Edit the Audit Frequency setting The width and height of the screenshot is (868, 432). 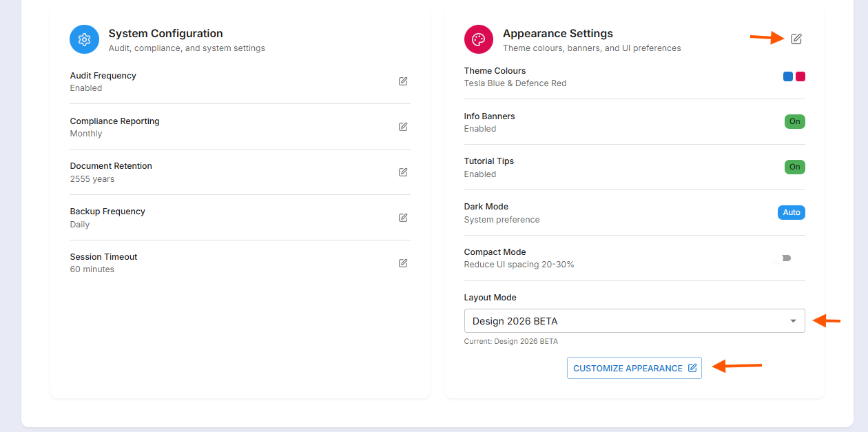[x=403, y=81]
